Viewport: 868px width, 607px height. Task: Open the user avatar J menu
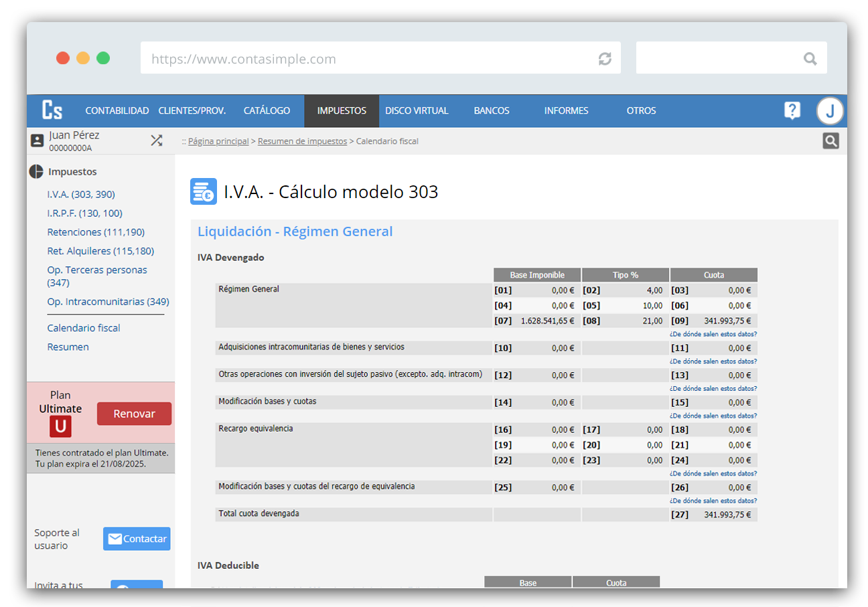(830, 111)
